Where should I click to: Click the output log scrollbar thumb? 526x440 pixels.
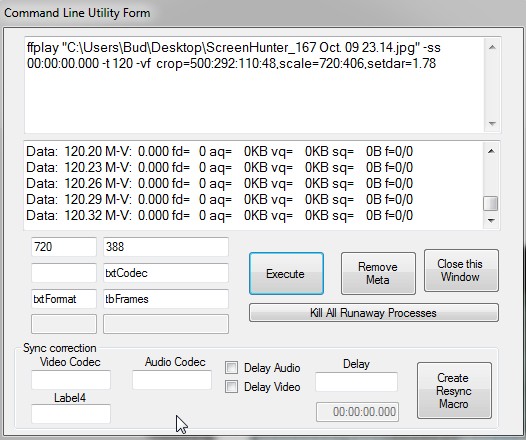pyautogui.click(x=490, y=203)
